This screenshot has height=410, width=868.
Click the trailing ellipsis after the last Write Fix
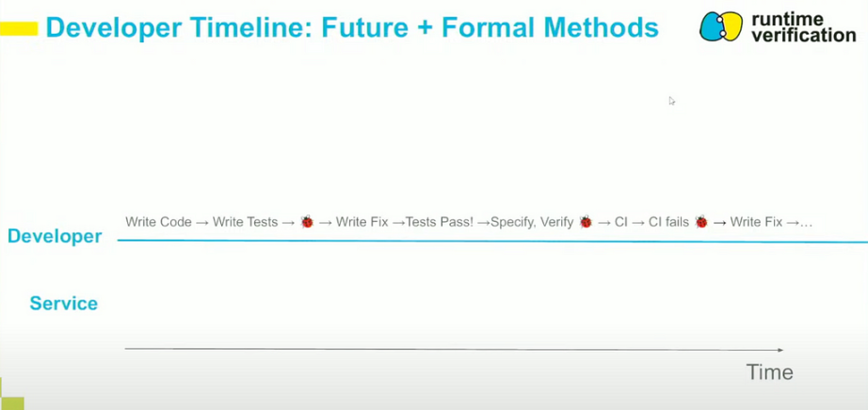click(x=806, y=224)
